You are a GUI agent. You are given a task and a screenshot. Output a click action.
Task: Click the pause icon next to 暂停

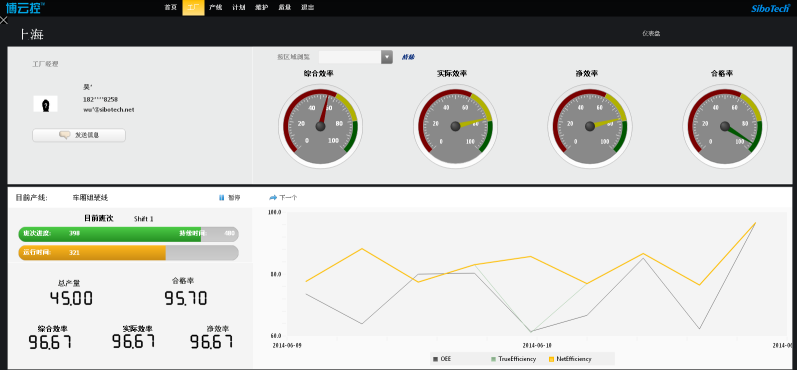(x=222, y=198)
